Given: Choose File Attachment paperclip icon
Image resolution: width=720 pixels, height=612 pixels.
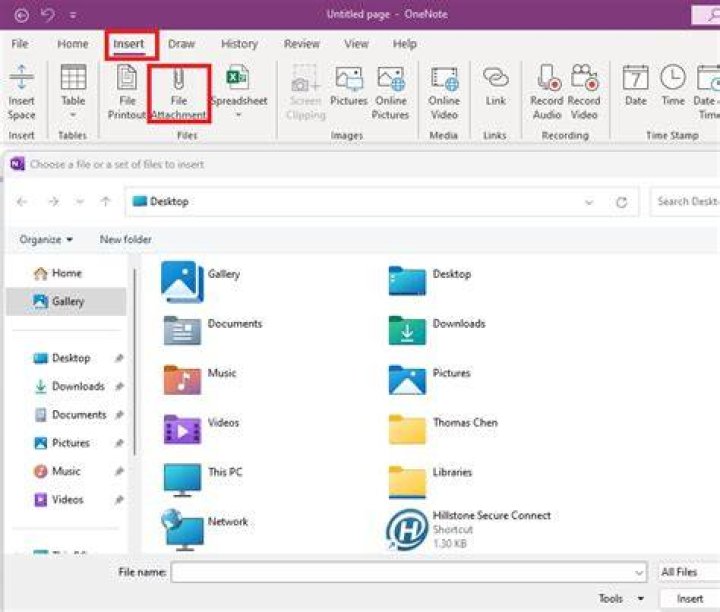Looking at the screenshot, I should coord(179,79).
